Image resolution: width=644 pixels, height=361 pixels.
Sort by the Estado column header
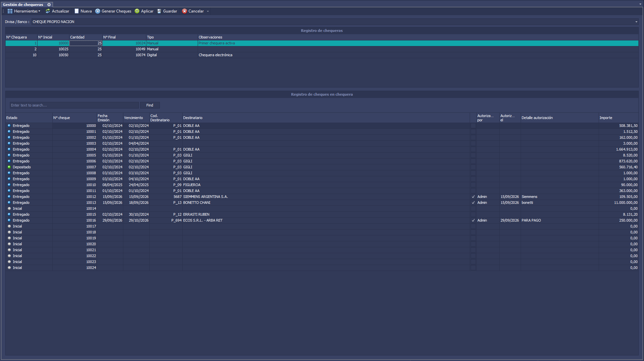point(29,118)
